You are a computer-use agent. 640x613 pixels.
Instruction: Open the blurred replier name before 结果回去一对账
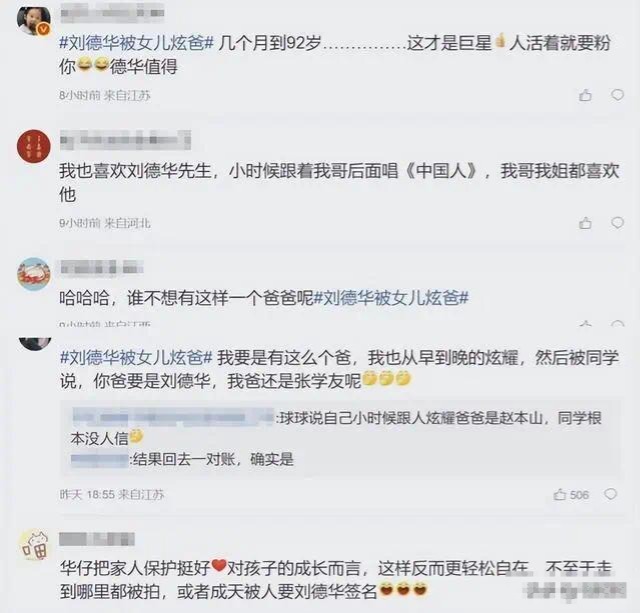[x=100, y=460]
